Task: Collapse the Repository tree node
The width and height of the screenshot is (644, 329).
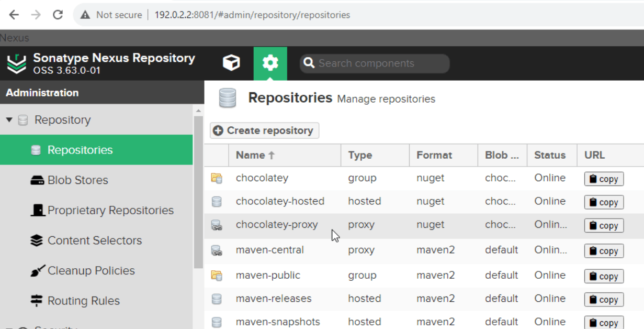Action: click(9, 120)
